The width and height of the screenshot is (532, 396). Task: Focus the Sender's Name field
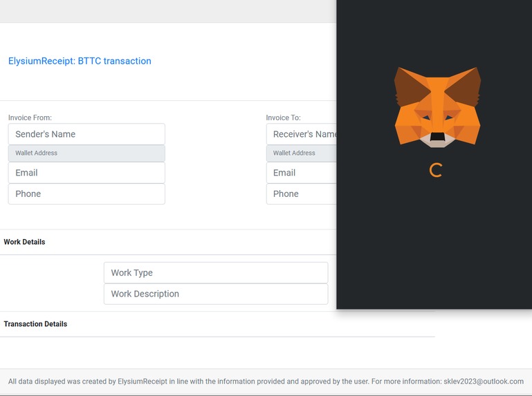coord(86,134)
